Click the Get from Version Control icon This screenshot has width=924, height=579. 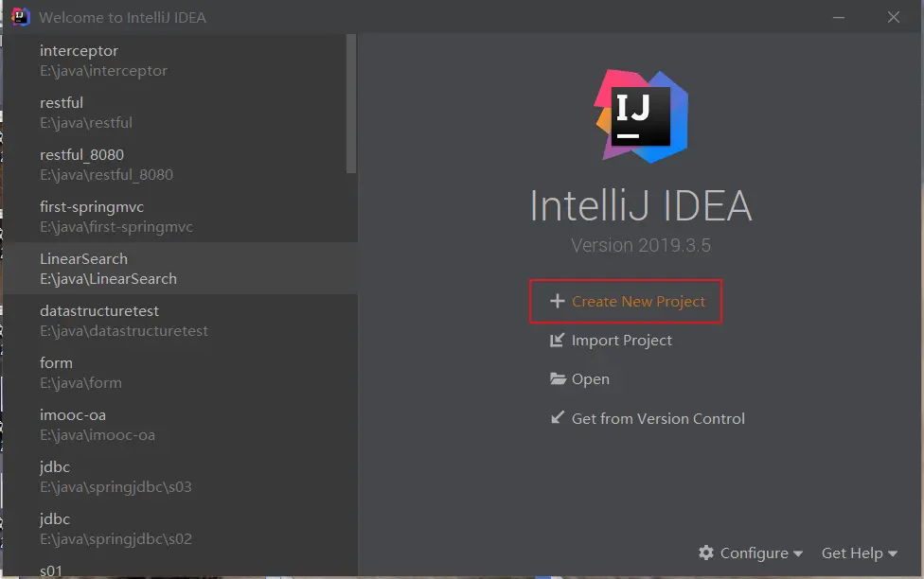coord(558,418)
